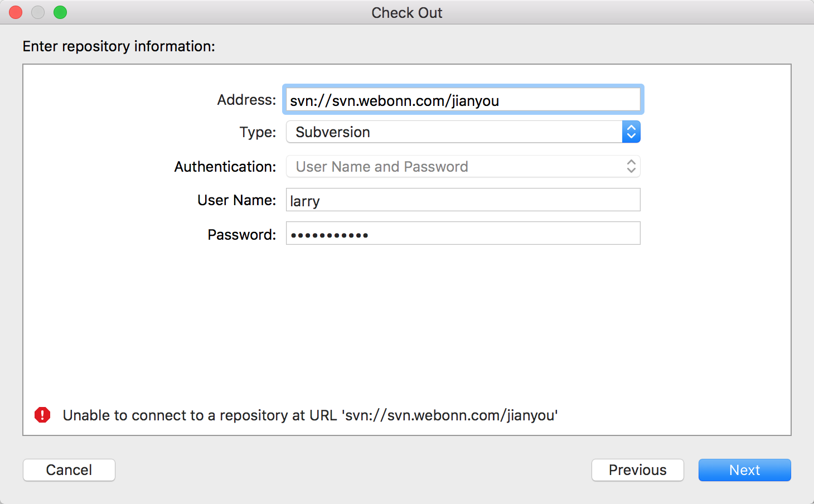Click the 'Authentication:' label
Image resolution: width=814 pixels, height=504 pixels.
225,167
